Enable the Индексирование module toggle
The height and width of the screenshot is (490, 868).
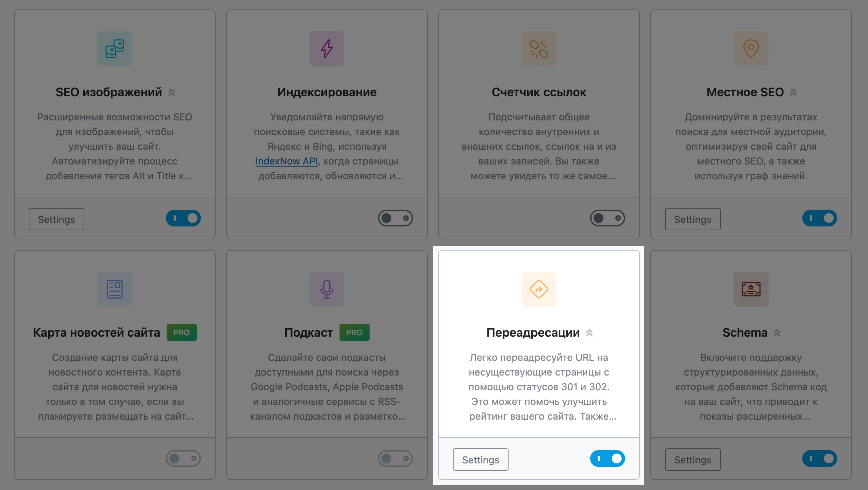(395, 218)
